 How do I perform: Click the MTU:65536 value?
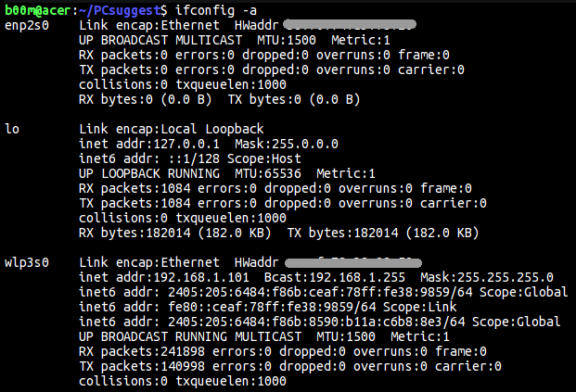tap(268, 173)
